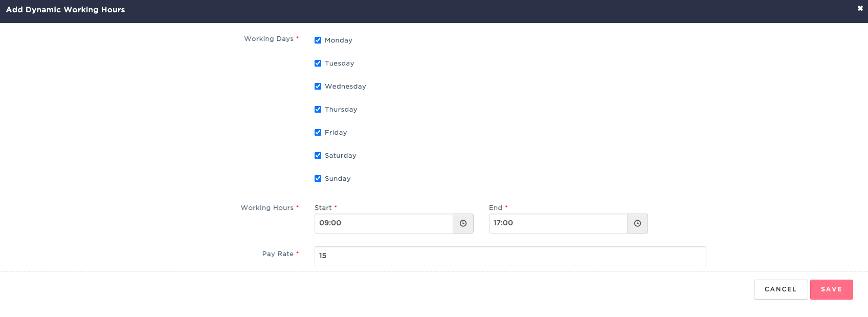
Task: Focus the Start time field showing 09:00
Action: click(x=384, y=223)
